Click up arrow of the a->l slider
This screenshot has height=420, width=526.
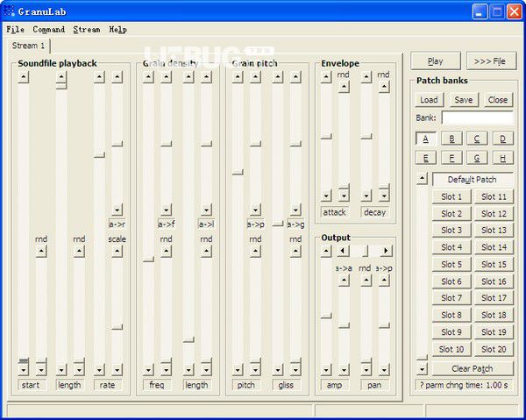[x=207, y=77]
